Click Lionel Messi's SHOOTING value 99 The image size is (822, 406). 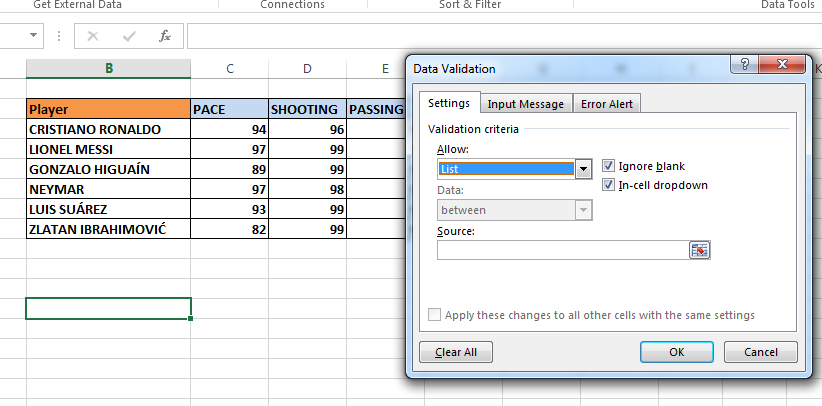click(x=307, y=149)
